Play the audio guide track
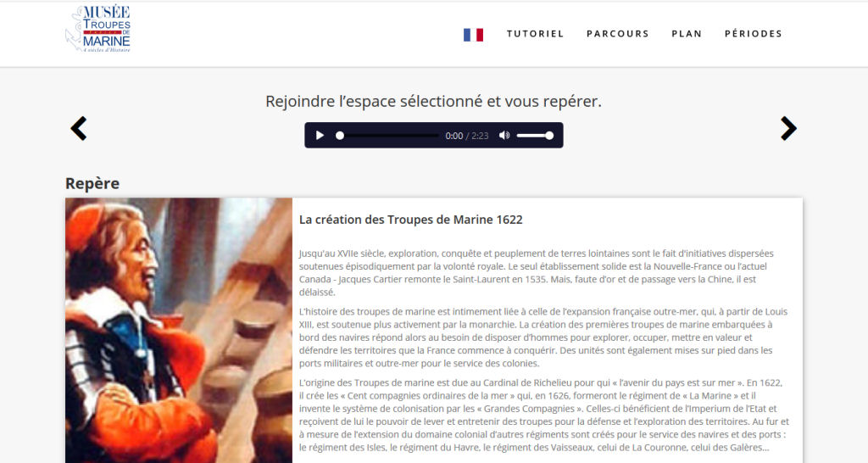Screen dimensions: 868x463 coord(320,136)
